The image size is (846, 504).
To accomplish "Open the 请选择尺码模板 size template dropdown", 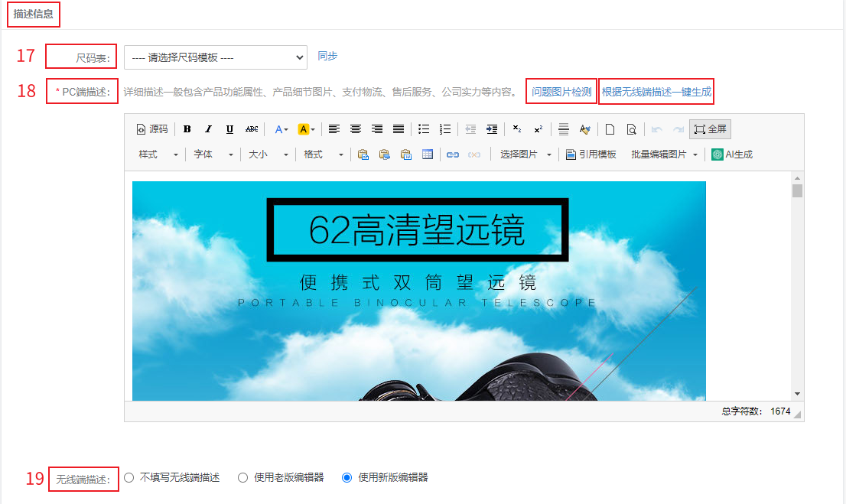I will point(215,57).
